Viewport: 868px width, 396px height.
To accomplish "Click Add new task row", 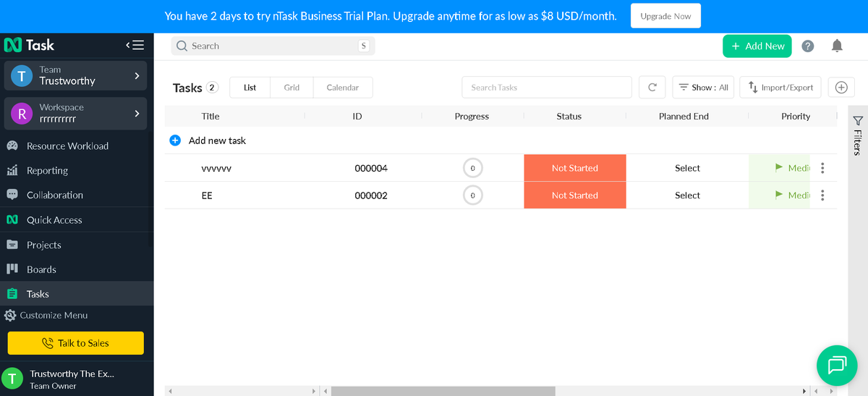I will (501, 140).
